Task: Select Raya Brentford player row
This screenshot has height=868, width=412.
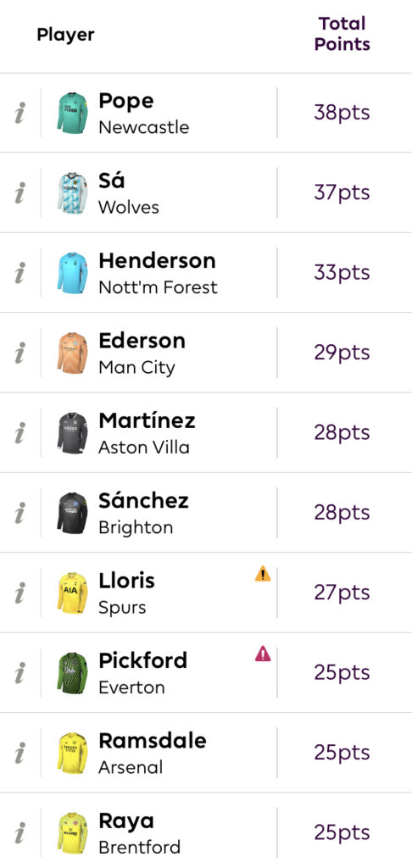Action: pyautogui.click(x=206, y=832)
